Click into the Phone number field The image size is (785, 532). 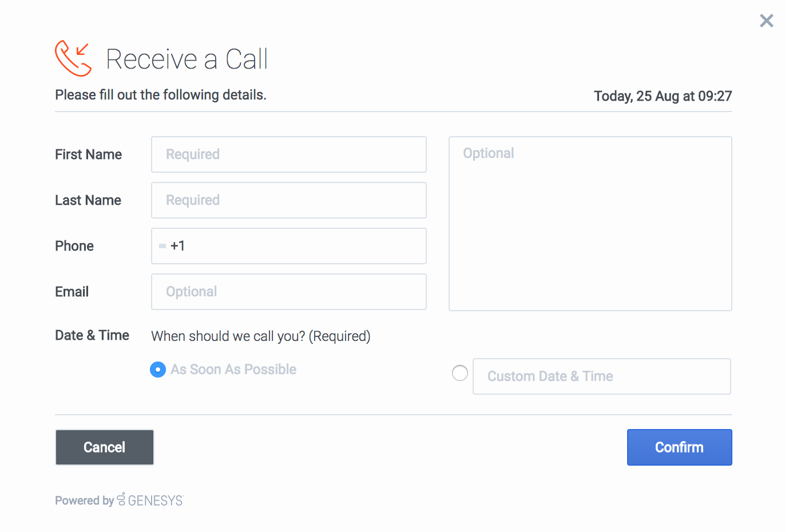click(x=298, y=246)
